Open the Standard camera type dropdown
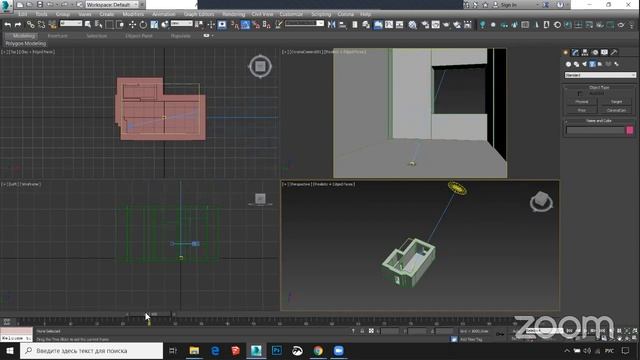This screenshot has width=640, height=360. 600,75
